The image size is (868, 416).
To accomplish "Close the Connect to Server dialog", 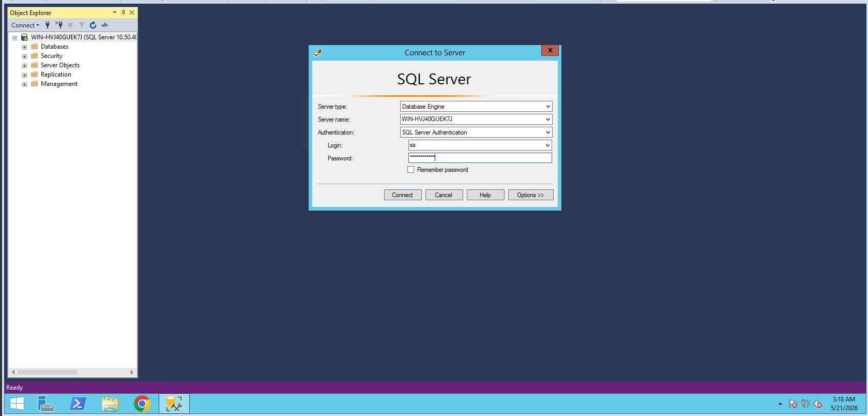I will tap(550, 50).
